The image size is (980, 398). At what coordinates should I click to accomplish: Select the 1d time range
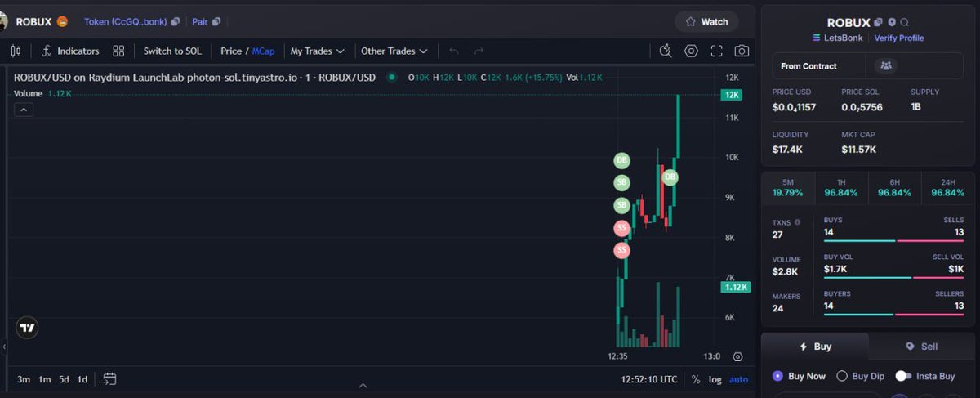tap(82, 379)
